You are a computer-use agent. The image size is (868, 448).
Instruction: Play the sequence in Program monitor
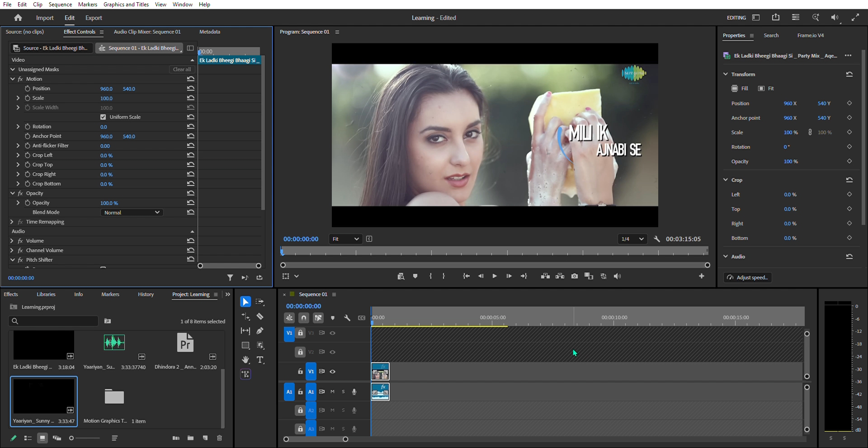[x=495, y=276]
